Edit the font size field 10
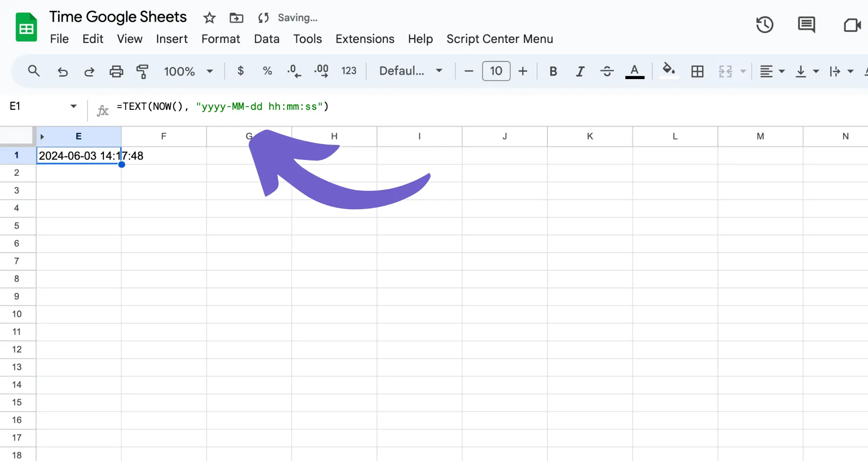This screenshot has height=461, width=868. coord(496,71)
